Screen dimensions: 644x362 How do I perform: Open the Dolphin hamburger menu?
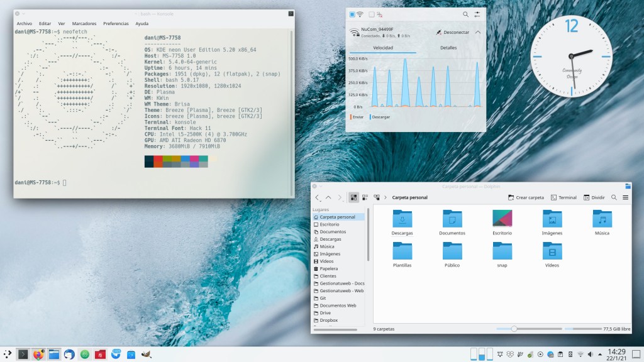[625, 197]
